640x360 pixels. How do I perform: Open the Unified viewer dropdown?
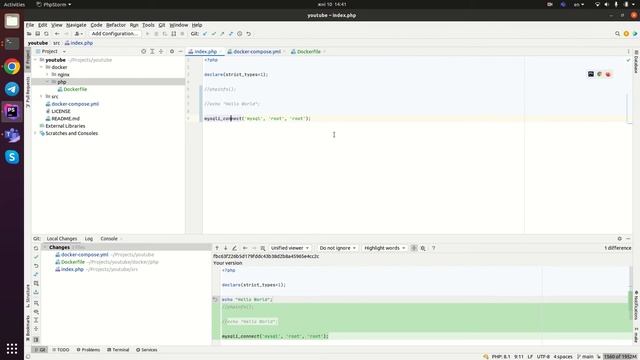290,248
